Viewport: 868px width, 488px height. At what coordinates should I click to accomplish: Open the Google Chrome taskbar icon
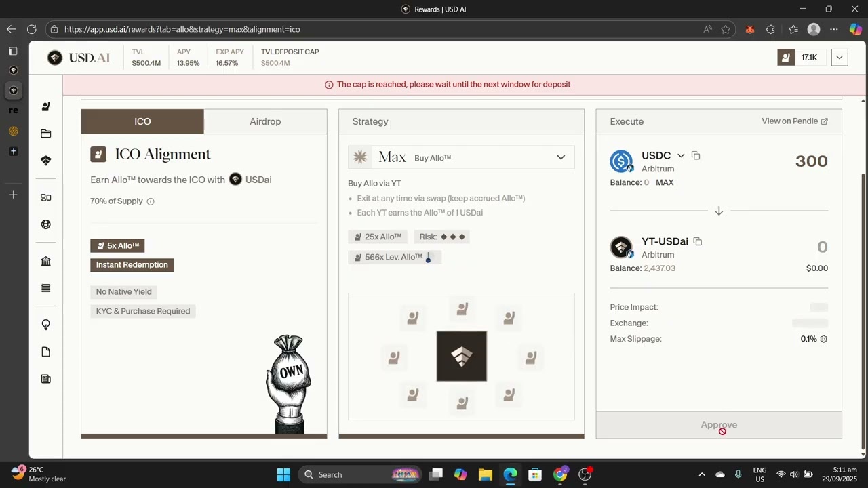560,474
